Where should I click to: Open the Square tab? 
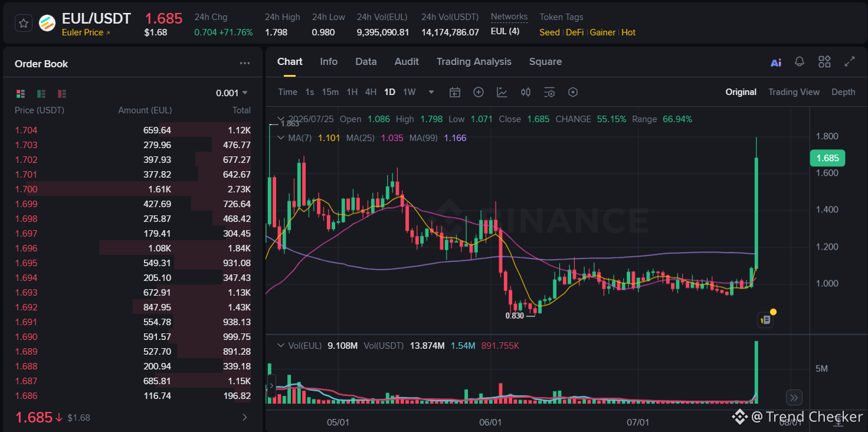(x=545, y=61)
